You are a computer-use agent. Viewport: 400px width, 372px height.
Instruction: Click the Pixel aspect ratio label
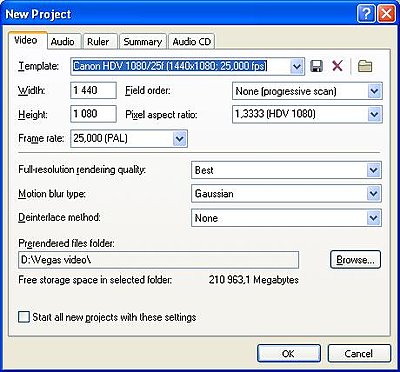(x=161, y=115)
